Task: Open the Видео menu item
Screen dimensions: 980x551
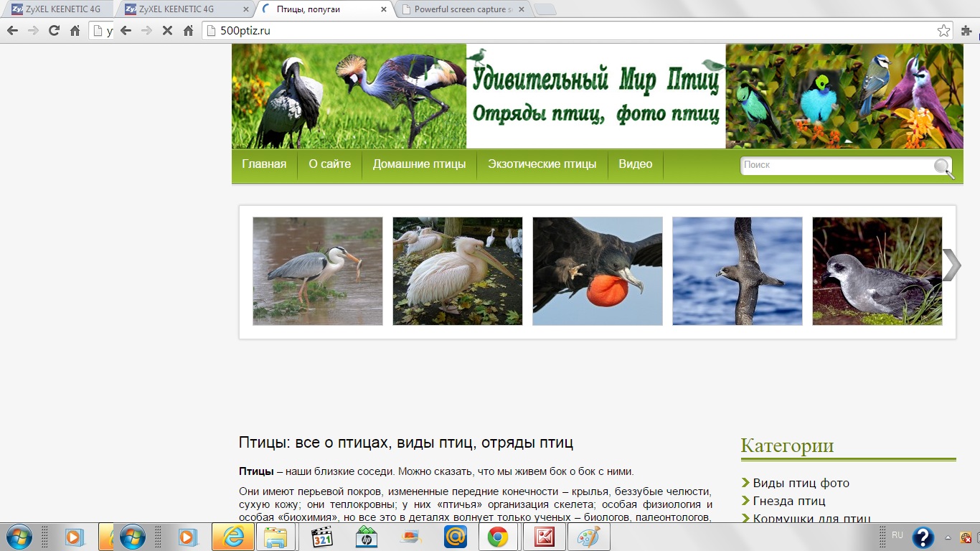Action: pyautogui.click(x=636, y=164)
